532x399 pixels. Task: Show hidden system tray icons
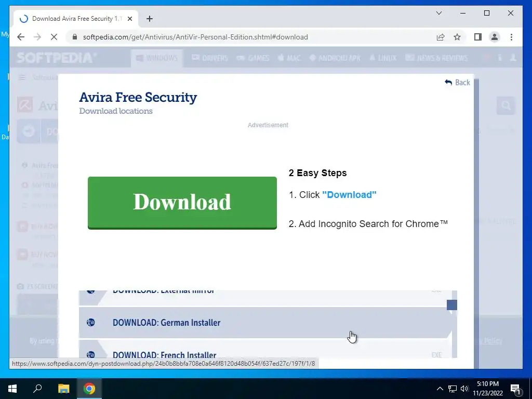coord(440,389)
